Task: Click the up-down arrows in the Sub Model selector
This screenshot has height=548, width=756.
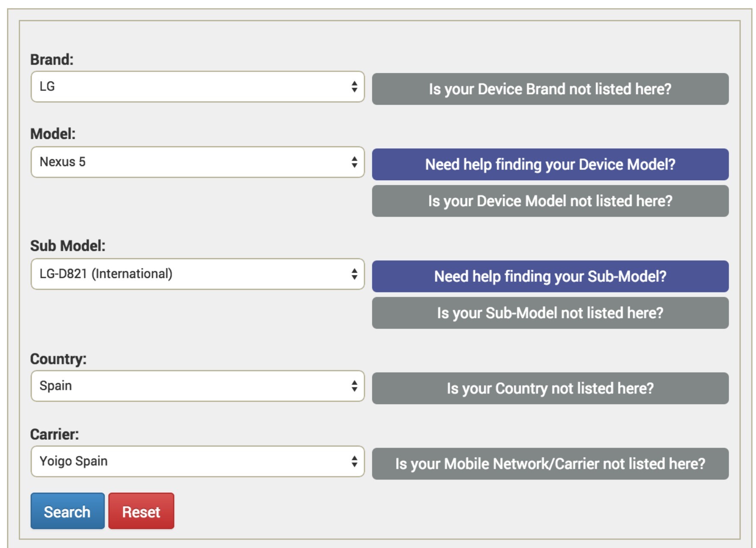Action: pos(354,274)
